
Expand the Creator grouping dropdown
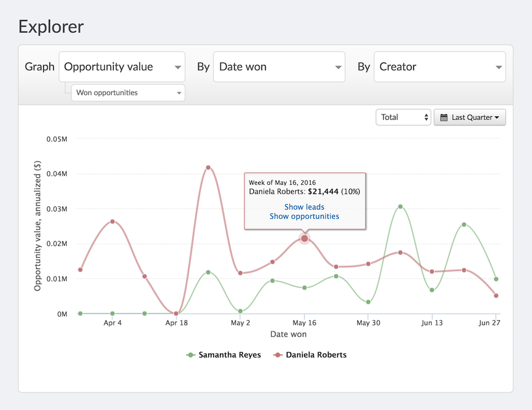pos(440,67)
